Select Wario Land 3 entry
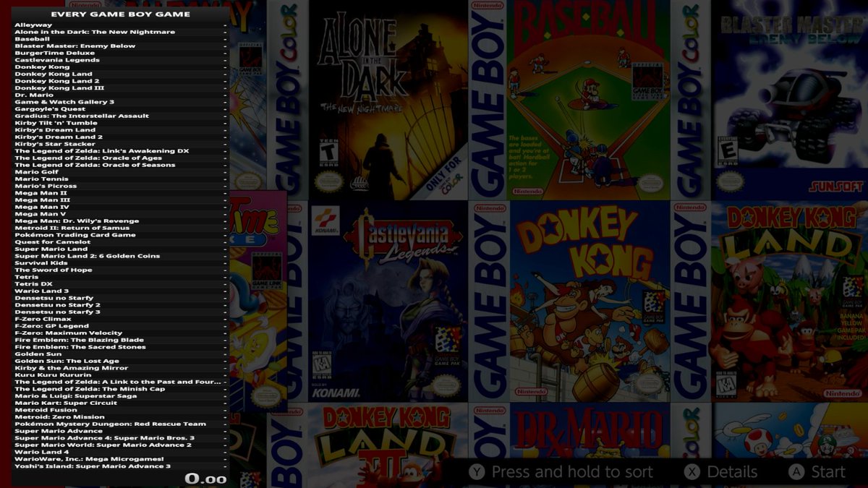The height and width of the screenshot is (488, 868). (x=121, y=291)
